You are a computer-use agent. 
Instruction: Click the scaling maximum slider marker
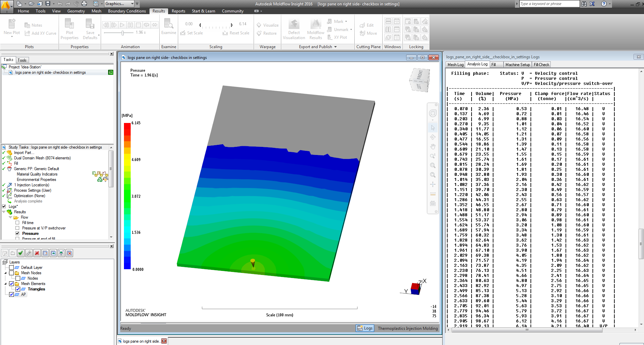pyautogui.click(x=232, y=25)
